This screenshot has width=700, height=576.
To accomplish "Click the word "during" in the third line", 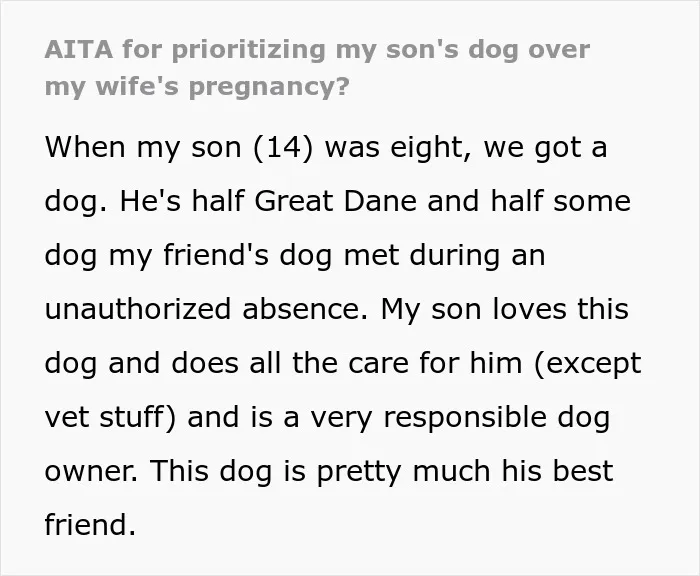I will pyautogui.click(x=454, y=255).
